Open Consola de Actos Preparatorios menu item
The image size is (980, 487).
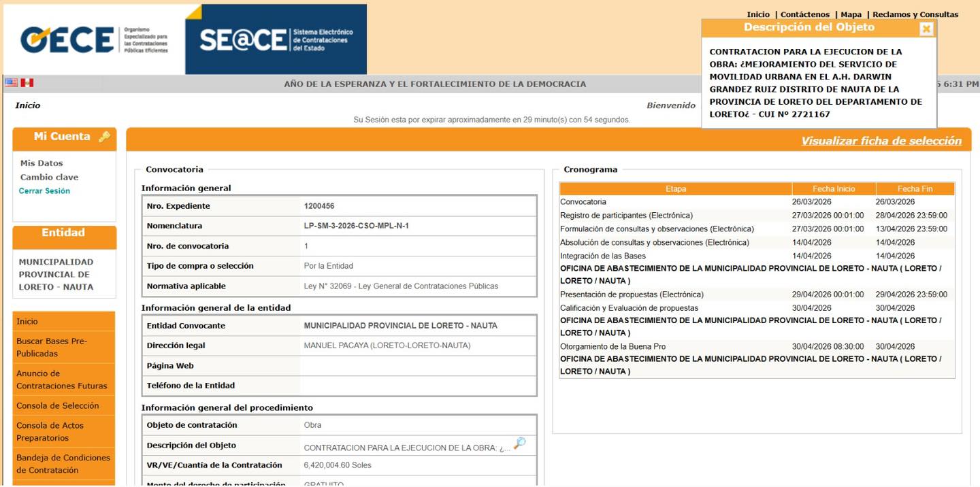coord(64,432)
